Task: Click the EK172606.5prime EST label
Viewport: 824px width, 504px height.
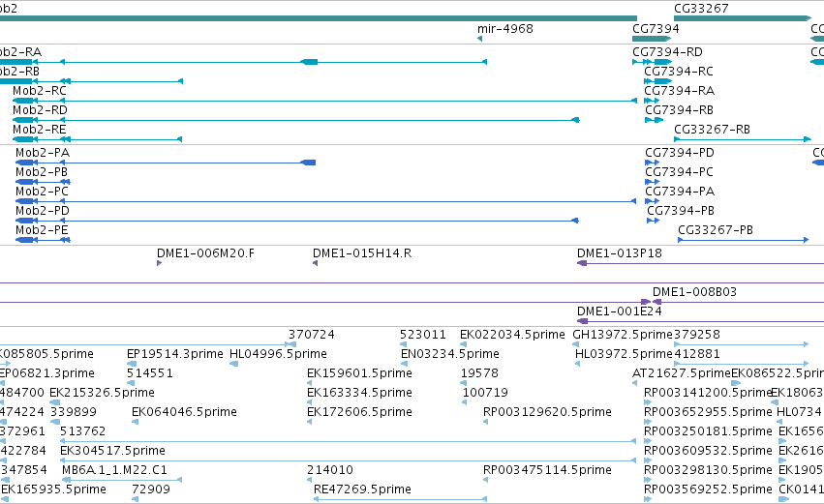Action: 359,413
